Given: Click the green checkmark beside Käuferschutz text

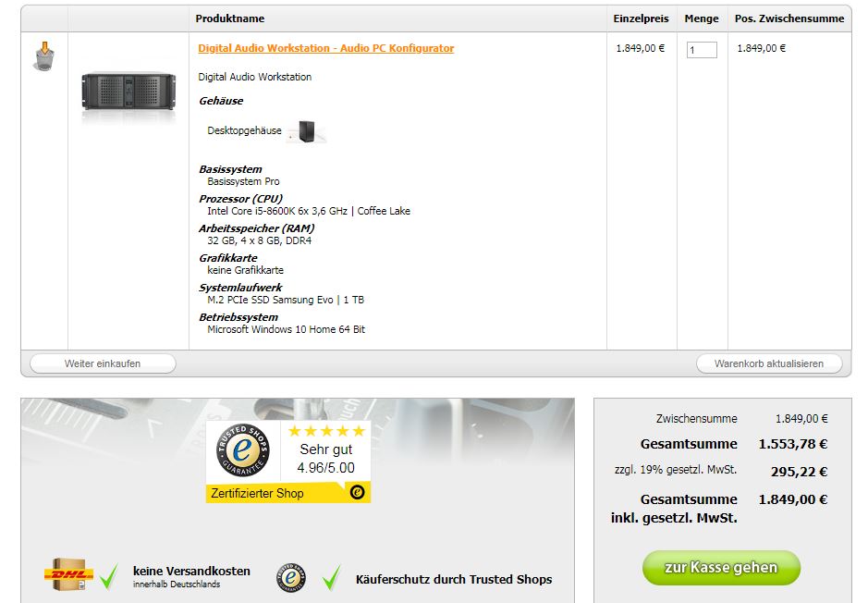Looking at the screenshot, I should pyautogui.click(x=331, y=577).
